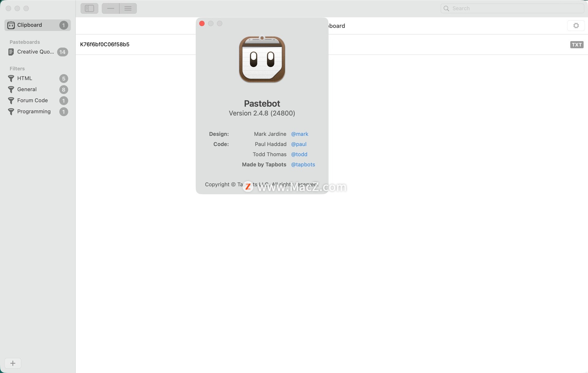This screenshot has height=373, width=588.
Task: Click the Paul Haddad name
Action: click(271, 144)
